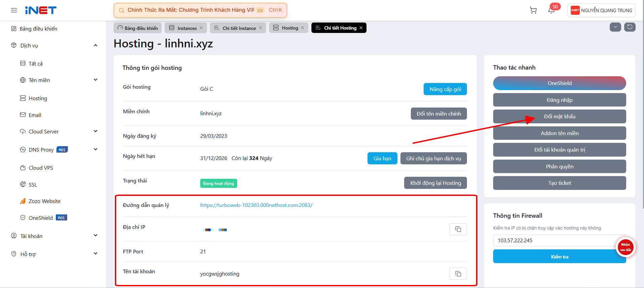This screenshot has height=288, width=644.
Task: Click the Nâng cấp gói button
Action: coord(445,89)
